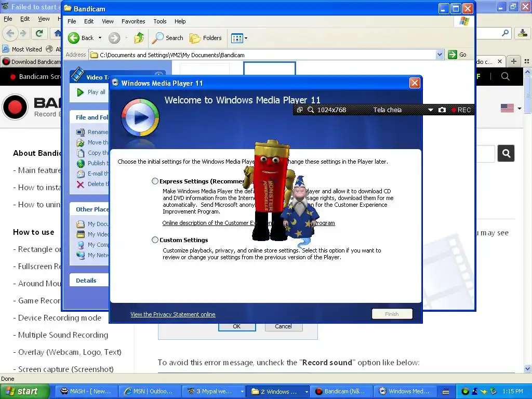Open the File menu in Bandicam Explorer
This screenshot has width=532, height=399.
[72, 21]
